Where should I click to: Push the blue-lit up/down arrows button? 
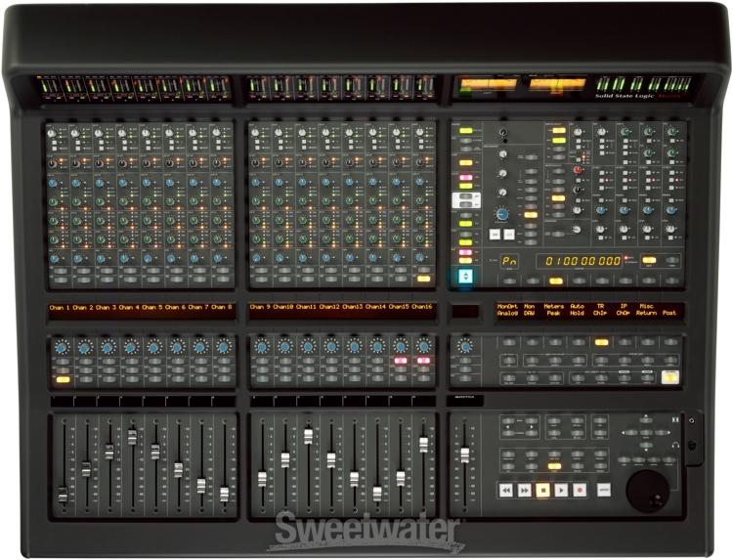(x=465, y=277)
